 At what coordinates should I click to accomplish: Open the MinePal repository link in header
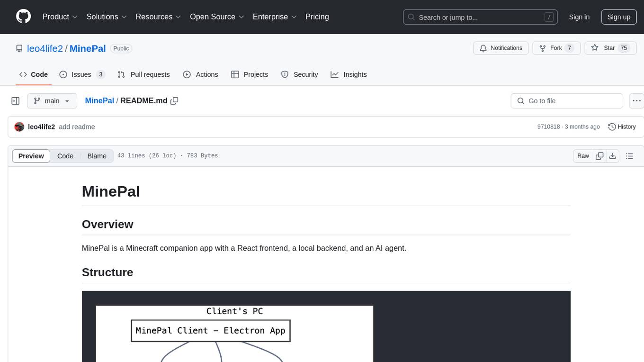pos(88,48)
